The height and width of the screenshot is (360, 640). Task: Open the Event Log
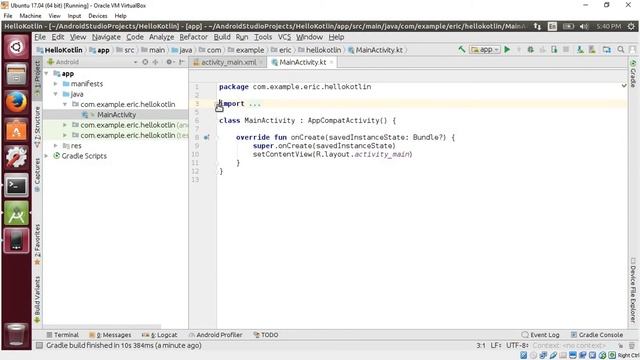tap(540, 335)
